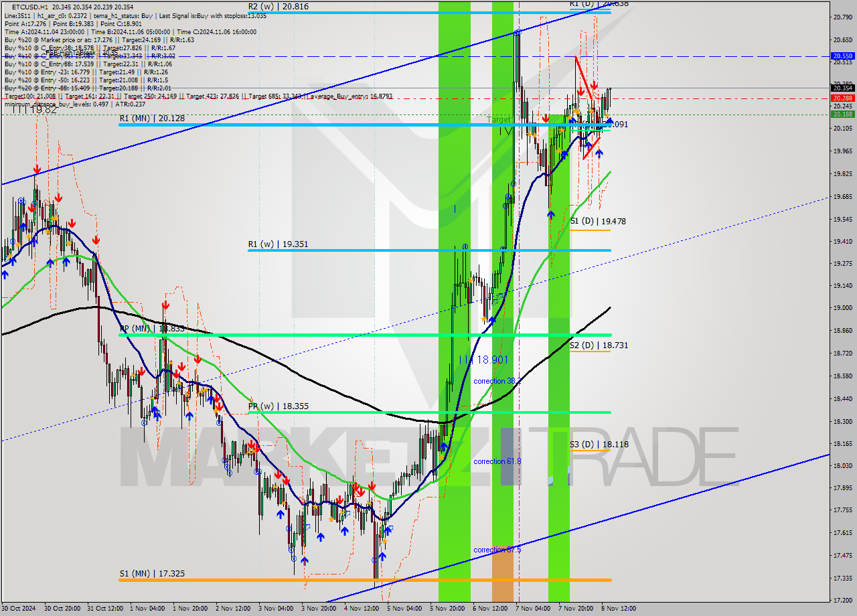The width and height of the screenshot is (857, 616).
Task: Click the 20.650 price axis value
Action: pos(842,39)
